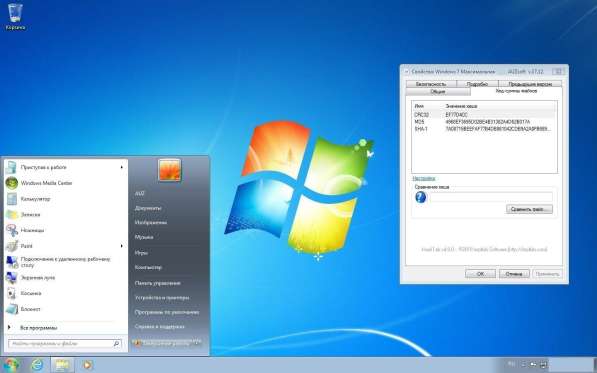597x373 pixels.
Task: Click the Shut down button in Start menu
Action: pos(164,343)
